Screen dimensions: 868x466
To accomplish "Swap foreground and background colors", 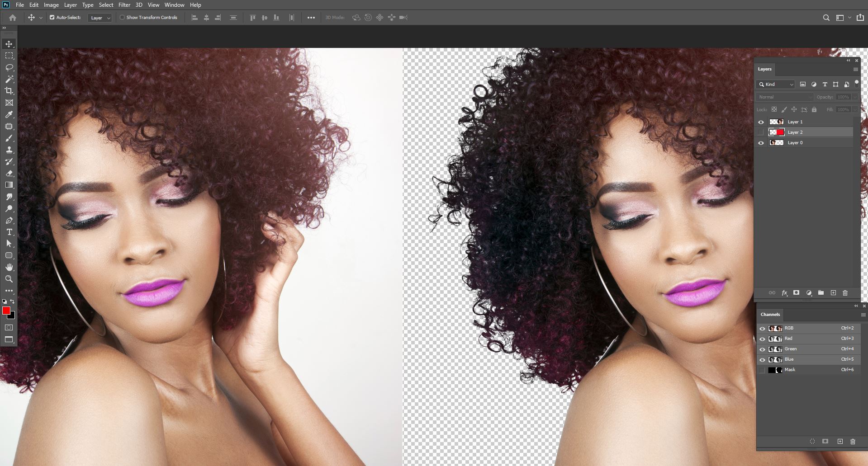I will click(x=12, y=301).
